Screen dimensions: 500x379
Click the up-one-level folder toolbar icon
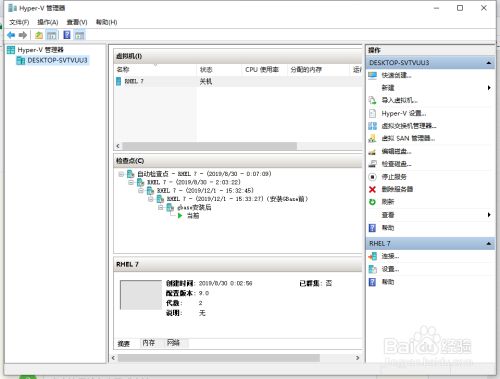pyautogui.click(x=39, y=35)
